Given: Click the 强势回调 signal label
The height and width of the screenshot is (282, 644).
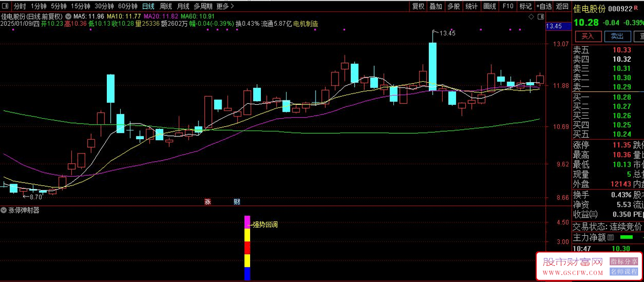Looking at the screenshot, I should [x=265, y=225].
